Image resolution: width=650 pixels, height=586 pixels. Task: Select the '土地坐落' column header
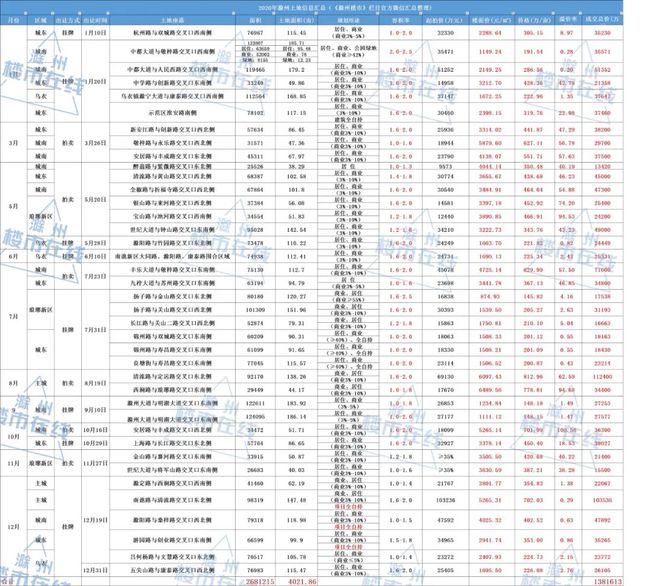(x=172, y=20)
